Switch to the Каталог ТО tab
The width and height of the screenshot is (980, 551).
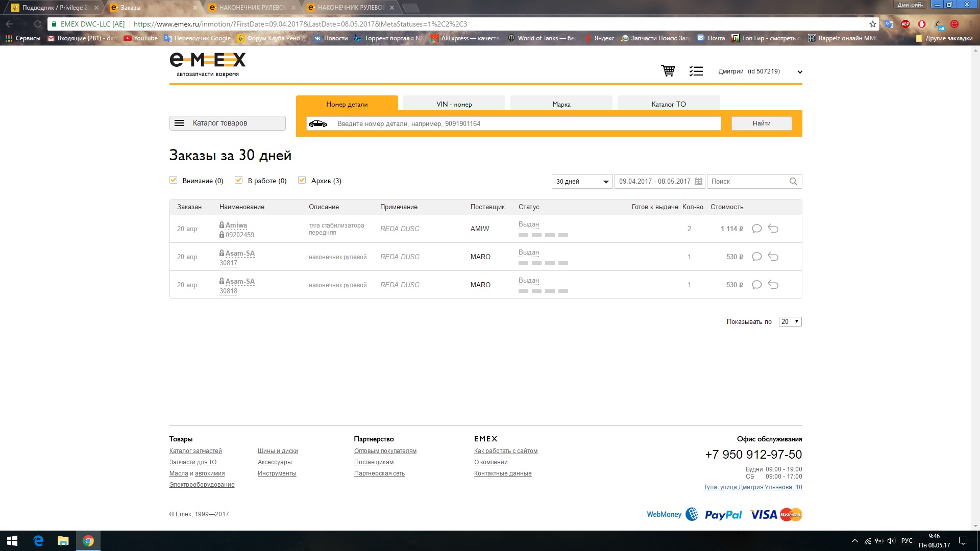click(x=668, y=104)
